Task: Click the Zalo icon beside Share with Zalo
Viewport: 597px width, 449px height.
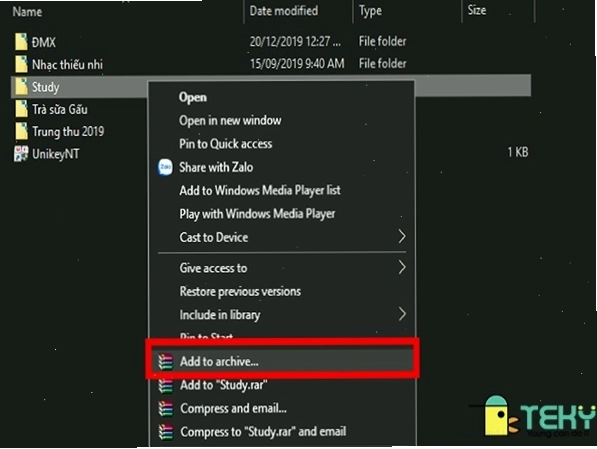Action: point(165,167)
